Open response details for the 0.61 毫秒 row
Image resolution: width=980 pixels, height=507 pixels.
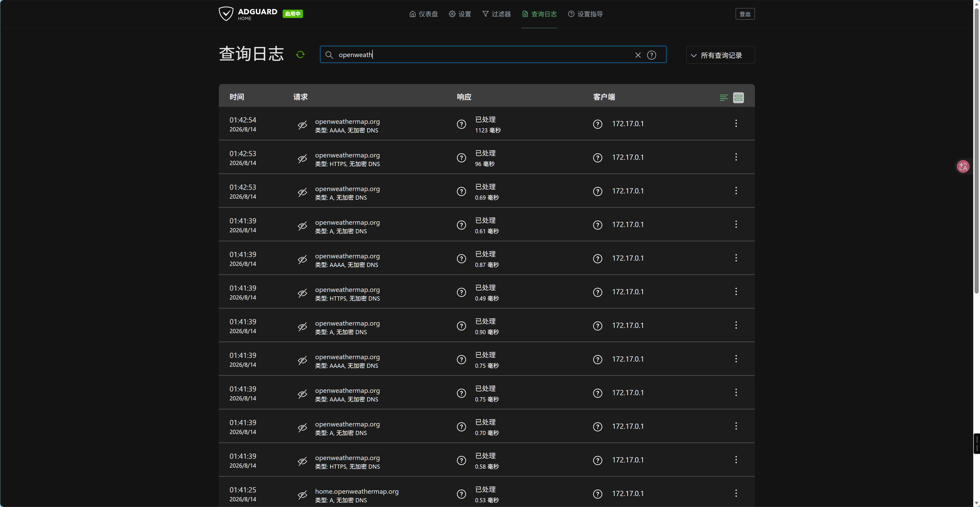click(461, 225)
